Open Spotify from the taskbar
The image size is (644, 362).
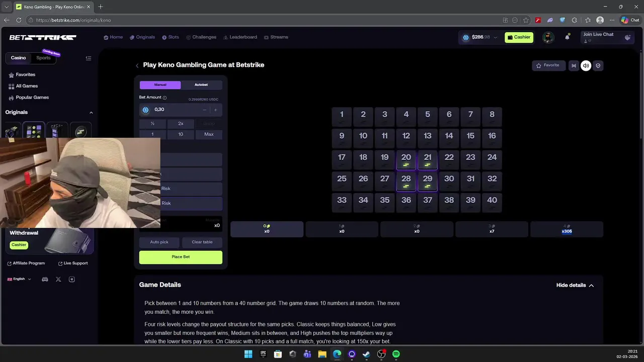396,354
